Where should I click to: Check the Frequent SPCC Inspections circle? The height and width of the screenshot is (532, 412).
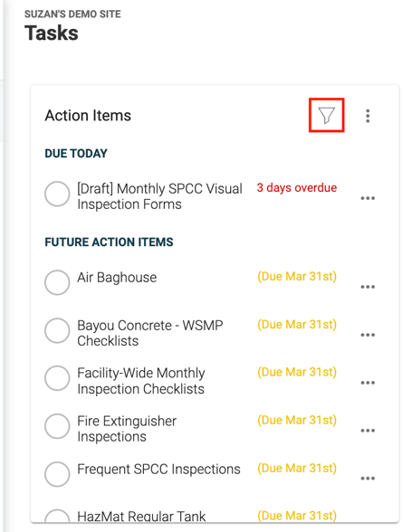(x=57, y=474)
